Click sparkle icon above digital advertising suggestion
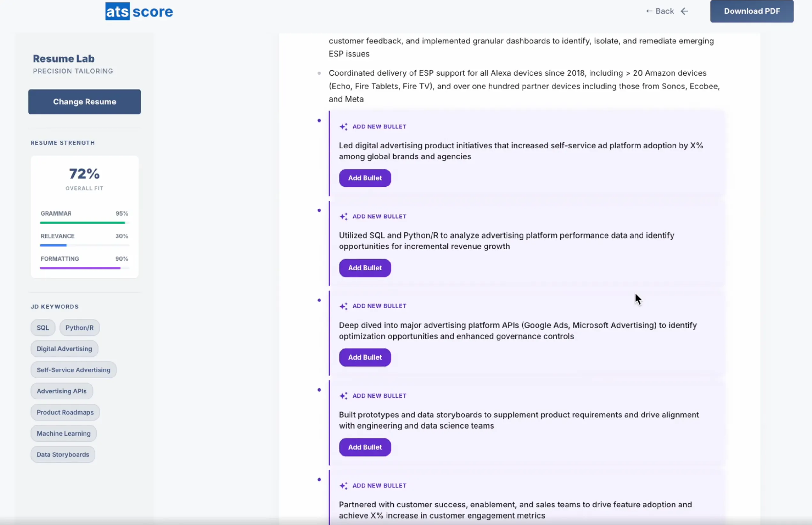812x525 pixels. pos(343,126)
